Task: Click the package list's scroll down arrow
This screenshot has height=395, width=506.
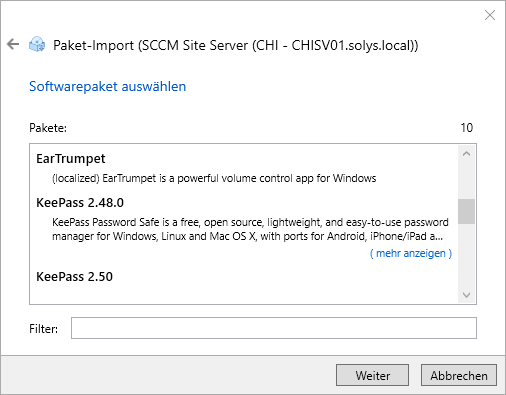Action: 466,295
